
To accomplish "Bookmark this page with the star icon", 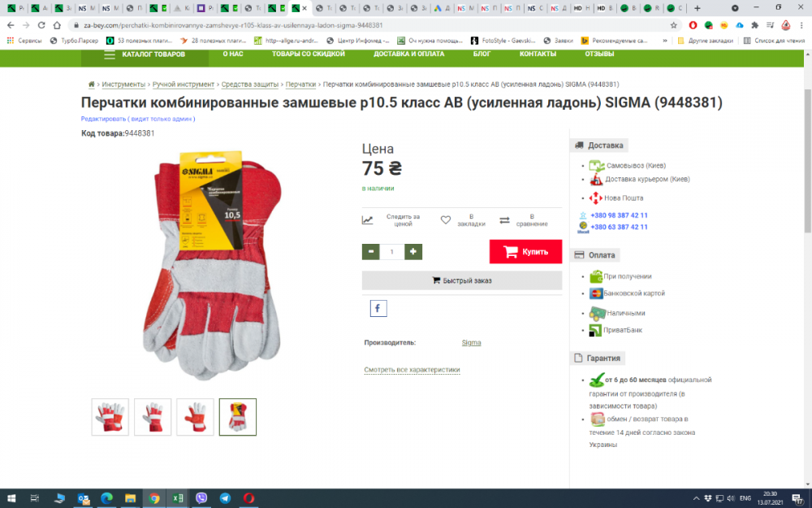I will [x=673, y=25].
